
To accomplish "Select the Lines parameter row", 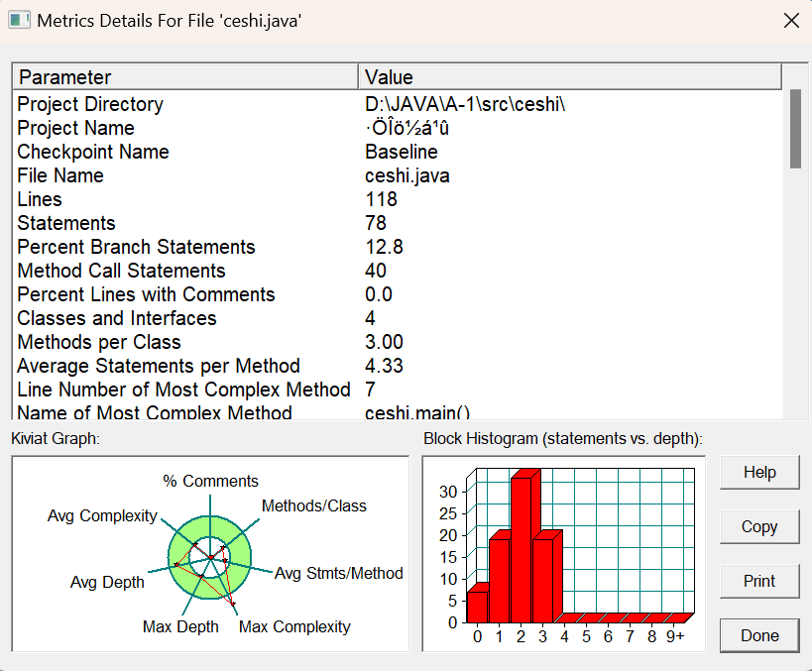I will 398,199.
